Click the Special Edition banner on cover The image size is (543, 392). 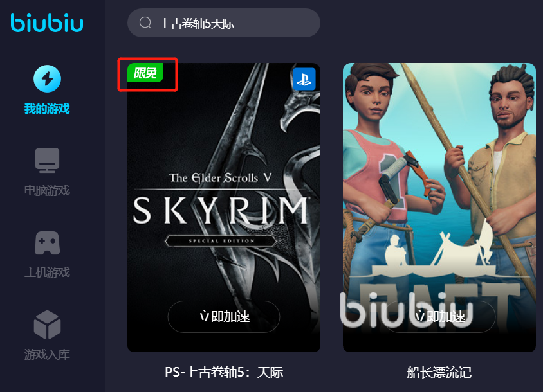221,241
